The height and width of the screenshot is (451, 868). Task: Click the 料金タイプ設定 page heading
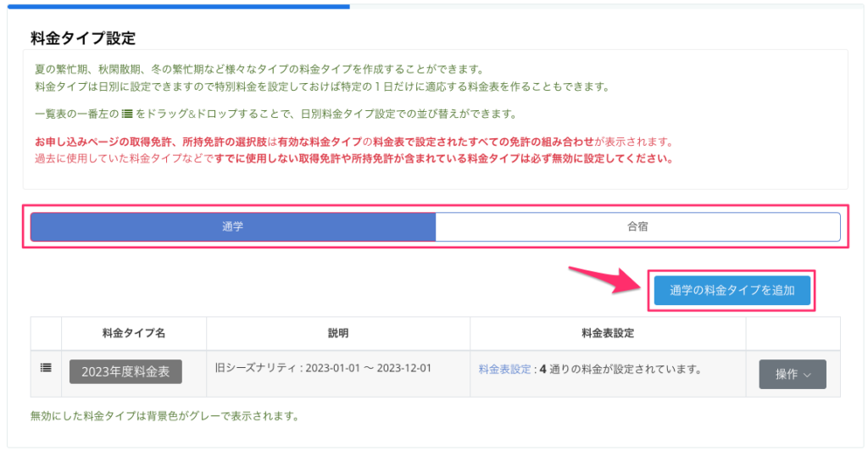(x=83, y=38)
